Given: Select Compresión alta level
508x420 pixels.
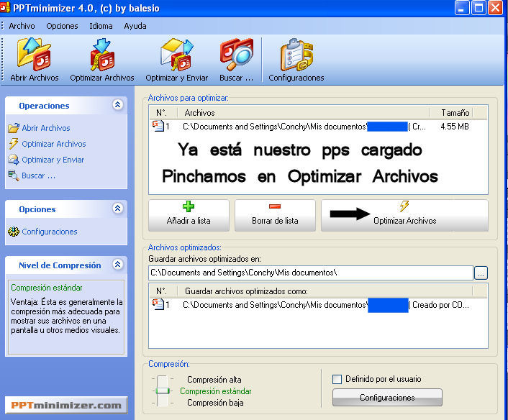Looking at the screenshot, I should pos(214,380).
